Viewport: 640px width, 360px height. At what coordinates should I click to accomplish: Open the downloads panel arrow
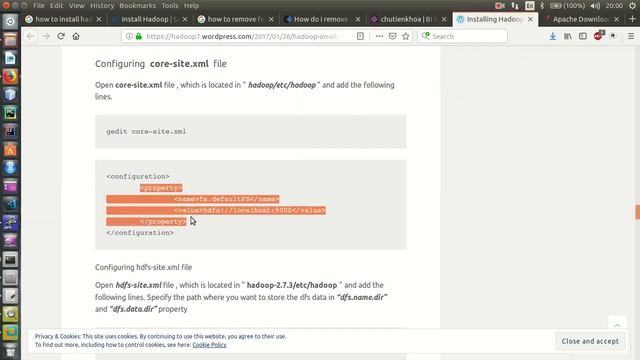[553, 36]
